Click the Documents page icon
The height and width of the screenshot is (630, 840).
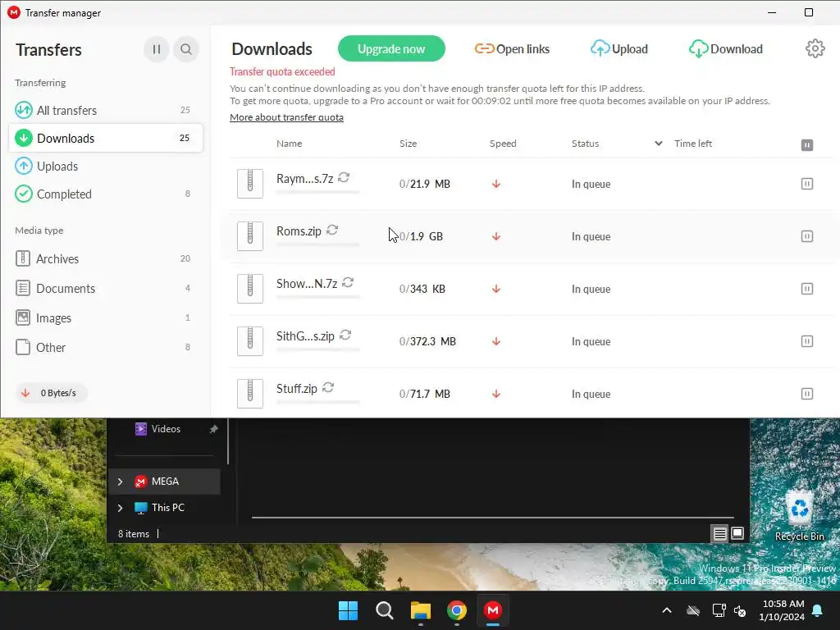pos(22,288)
